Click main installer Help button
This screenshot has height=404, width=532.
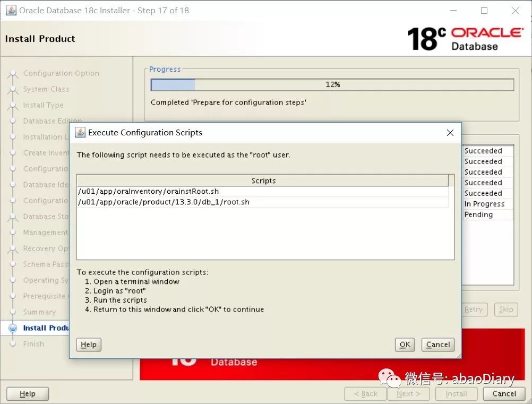tap(28, 393)
